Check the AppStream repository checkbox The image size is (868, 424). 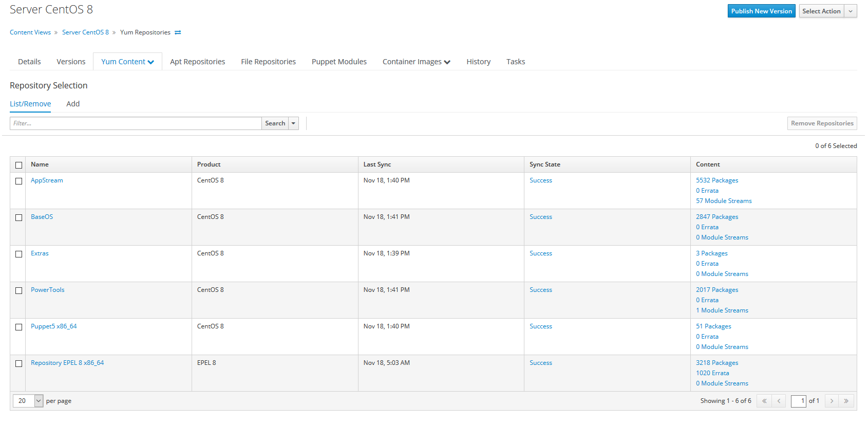point(19,181)
